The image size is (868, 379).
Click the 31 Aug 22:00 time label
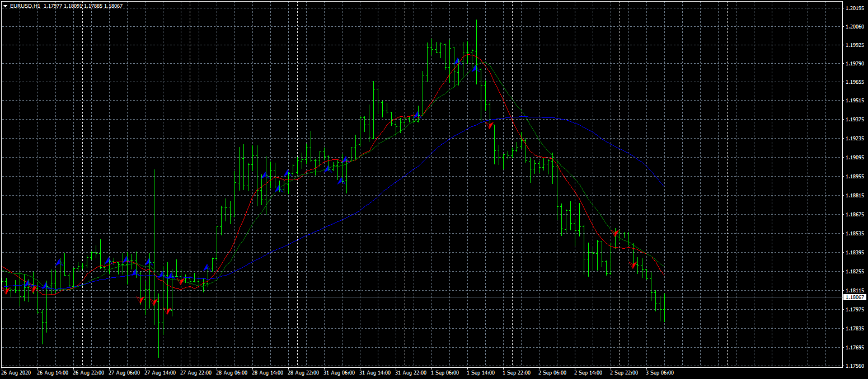(411, 373)
